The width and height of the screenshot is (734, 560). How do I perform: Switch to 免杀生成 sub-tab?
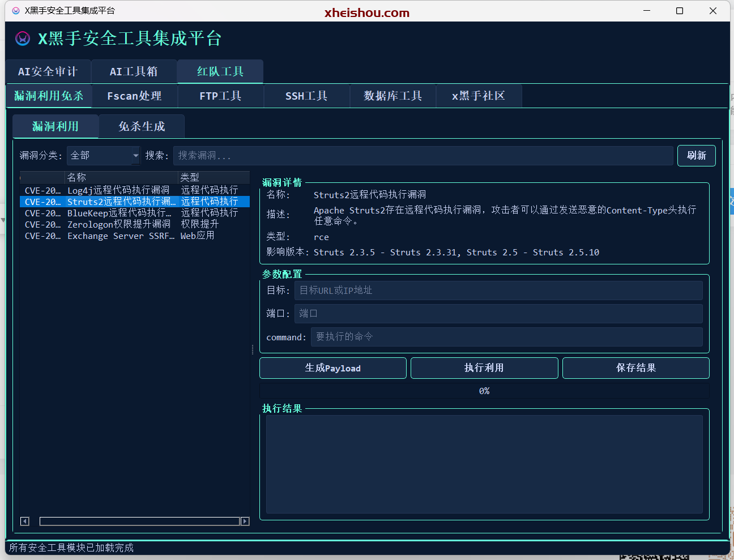point(142,127)
